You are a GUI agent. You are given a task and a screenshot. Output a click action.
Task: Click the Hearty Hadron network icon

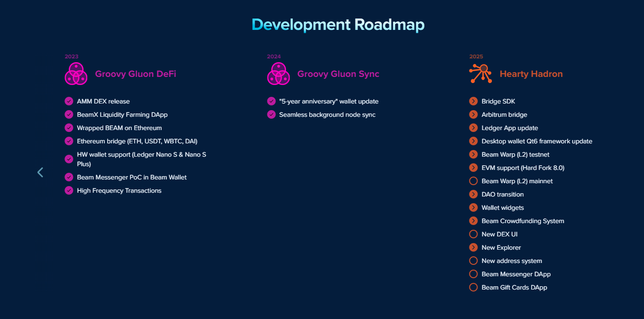tap(481, 74)
